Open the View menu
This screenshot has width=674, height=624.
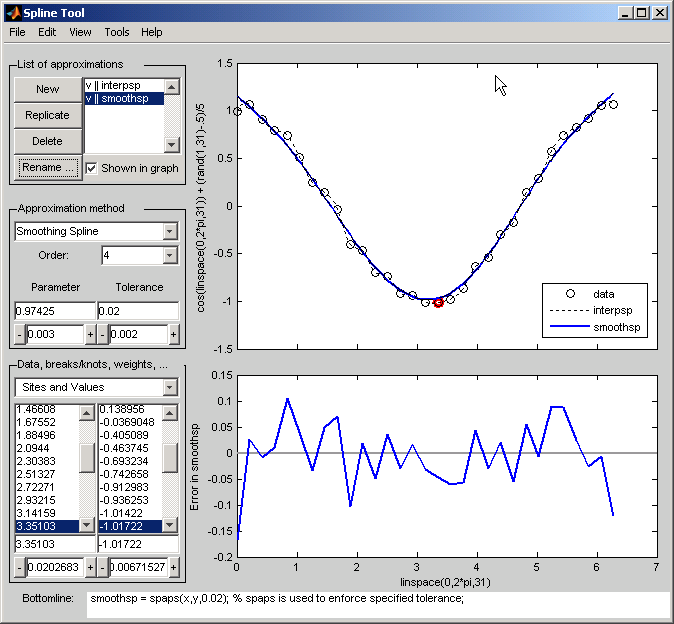coord(80,32)
